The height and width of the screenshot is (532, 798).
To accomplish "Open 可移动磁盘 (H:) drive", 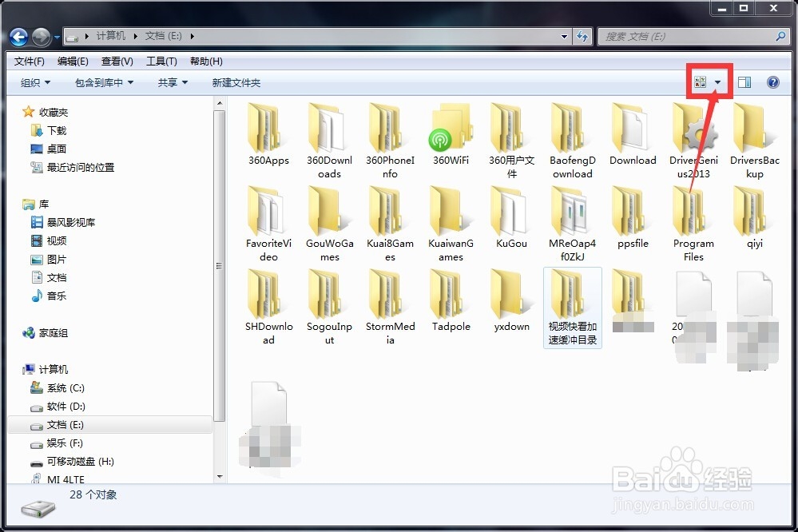I will [72, 462].
